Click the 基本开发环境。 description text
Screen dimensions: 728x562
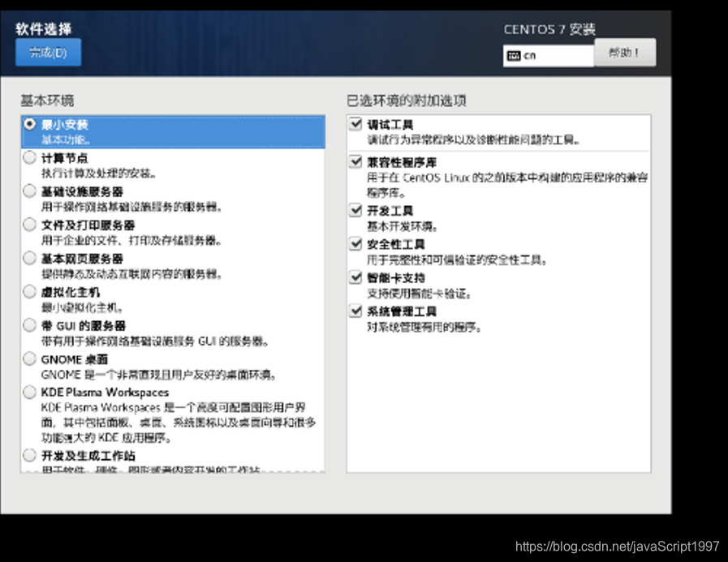(x=402, y=226)
